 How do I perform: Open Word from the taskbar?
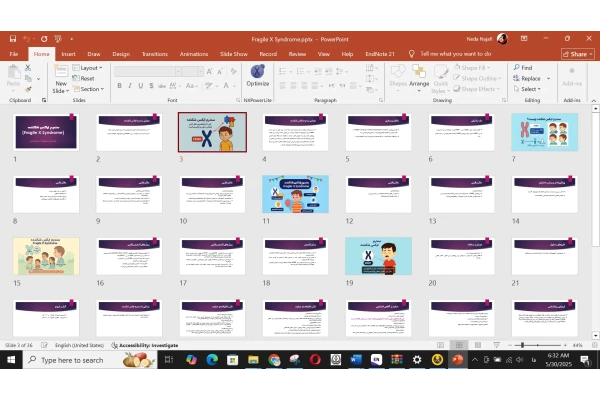(x=356, y=359)
